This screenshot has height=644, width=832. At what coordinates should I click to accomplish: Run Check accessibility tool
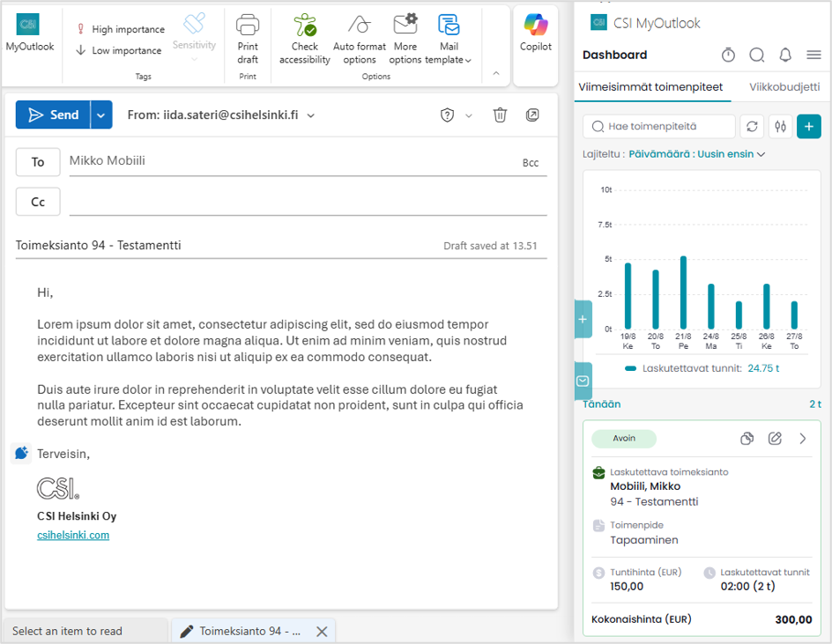coord(305,40)
